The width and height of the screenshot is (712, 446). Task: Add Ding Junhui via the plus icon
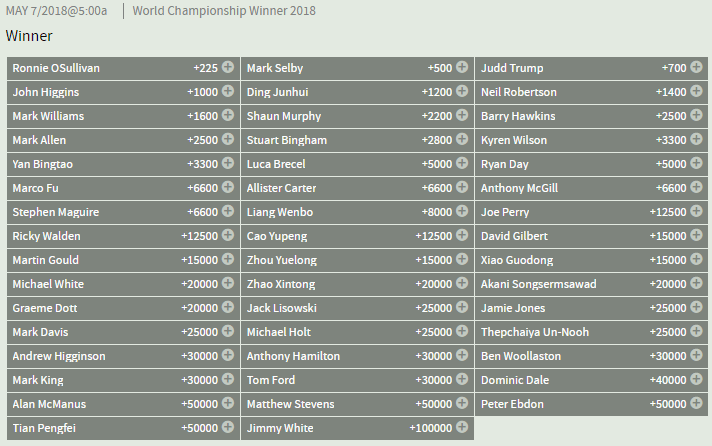tap(462, 92)
